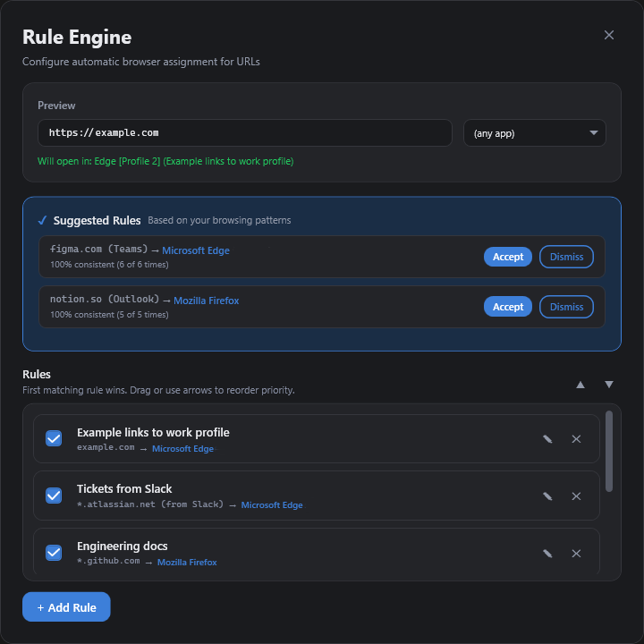
Task: Close the Rule Engine dialog
Action: click(609, 35)
